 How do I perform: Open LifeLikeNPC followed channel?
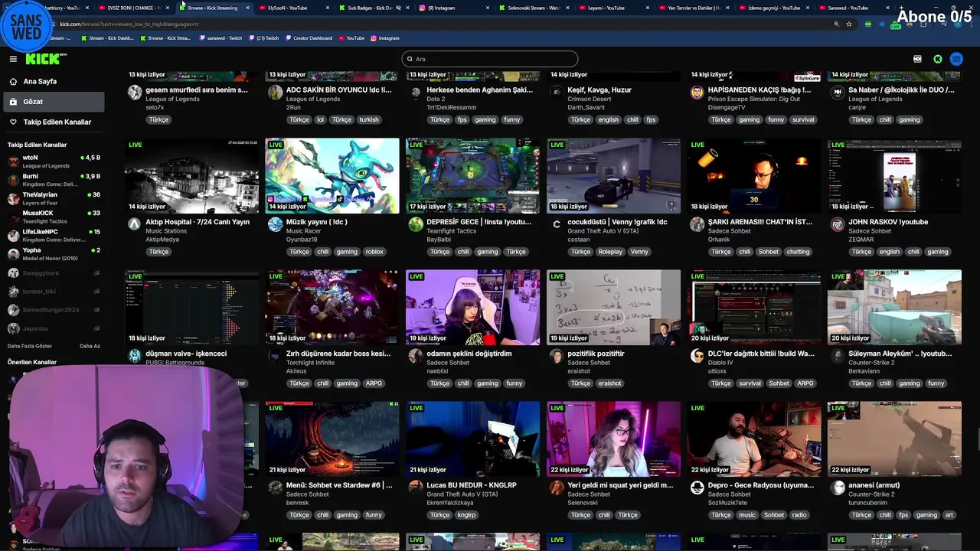[54, 235]
